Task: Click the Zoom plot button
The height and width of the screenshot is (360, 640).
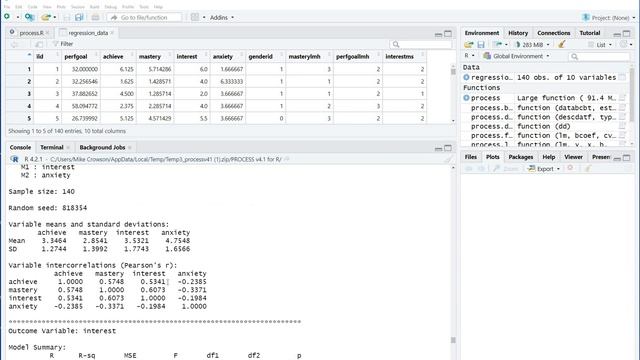Action: click(505, 169)
